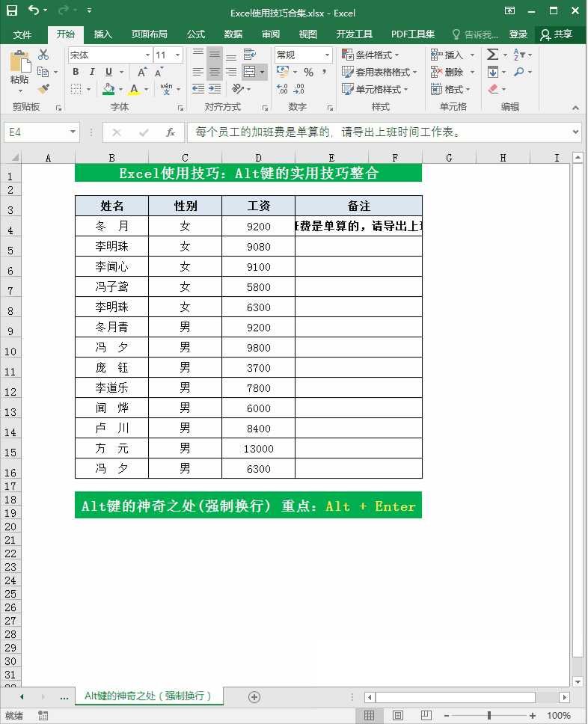The width and height of the screenshot is (588, 724).
Task: Open Merge and Center dropdown arrow
Action: click(x=263, y=72)
